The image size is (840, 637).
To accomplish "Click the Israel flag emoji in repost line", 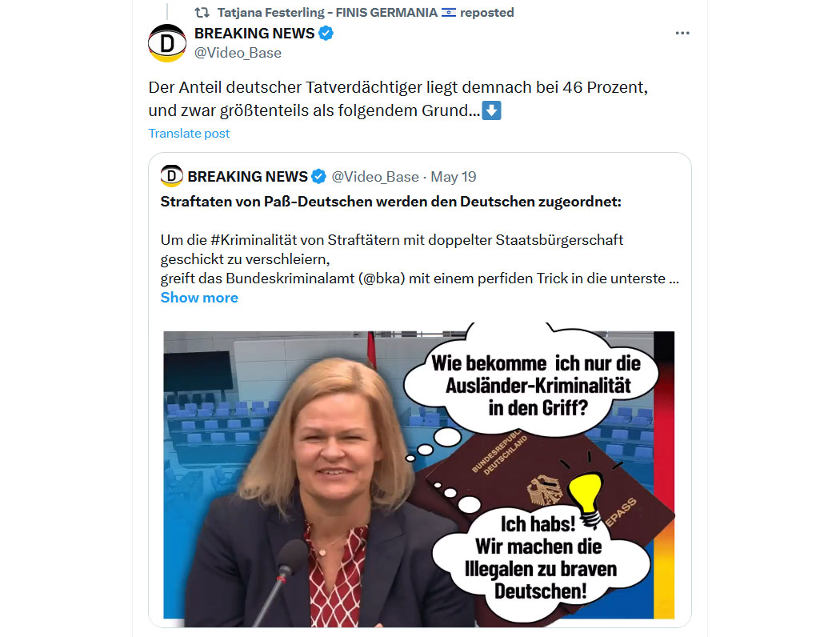I will coord(448,12).
